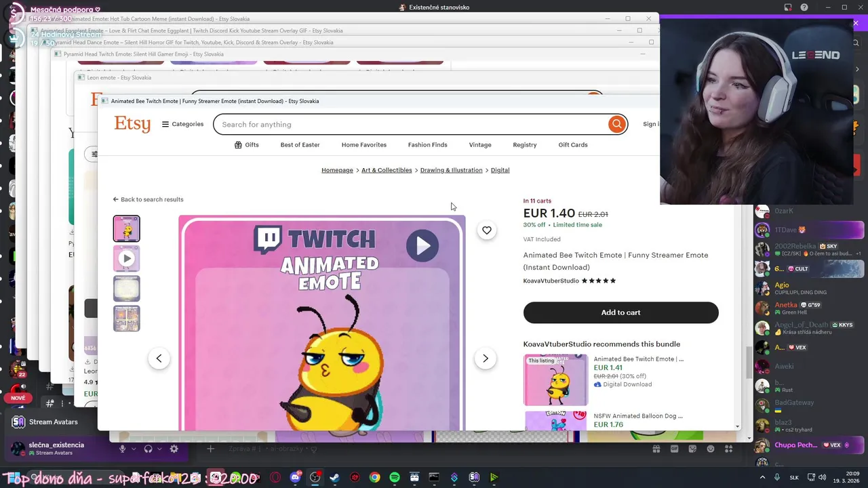Click the Anetka user in chat
The image size is (868, 488).
(786, 305)
